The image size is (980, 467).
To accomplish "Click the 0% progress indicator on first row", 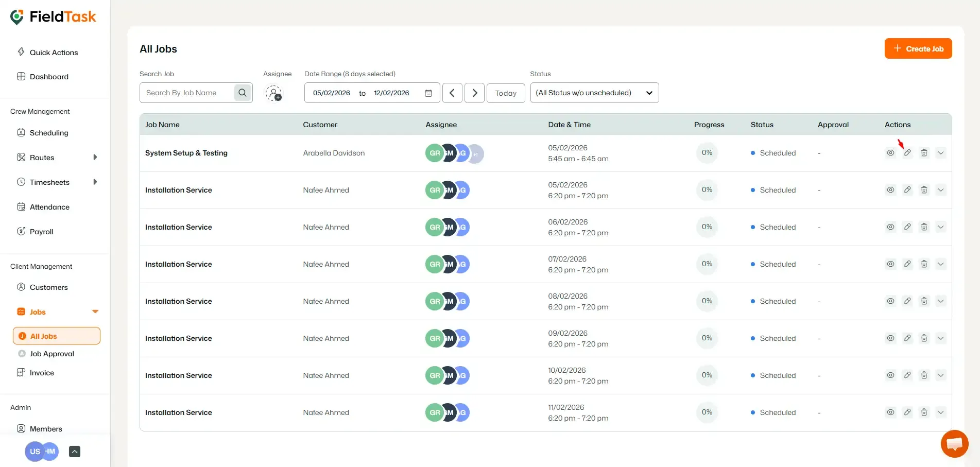I will pyautogui.click(x=707, y=152).
